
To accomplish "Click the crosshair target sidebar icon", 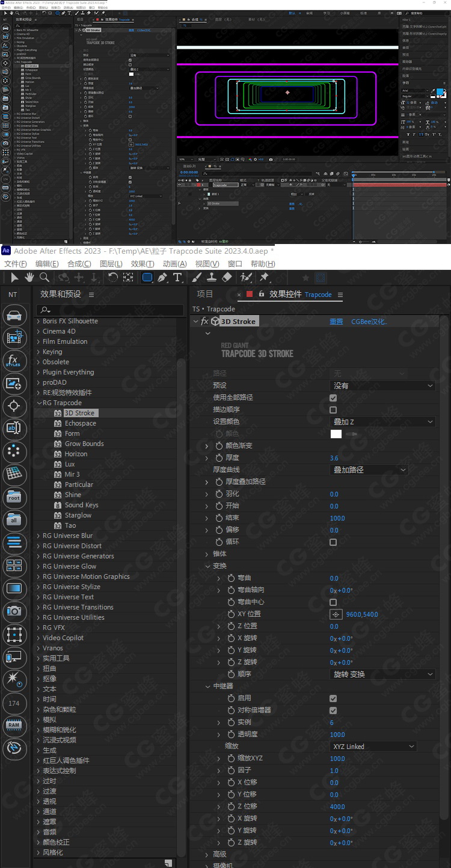I will coord(14,406).
